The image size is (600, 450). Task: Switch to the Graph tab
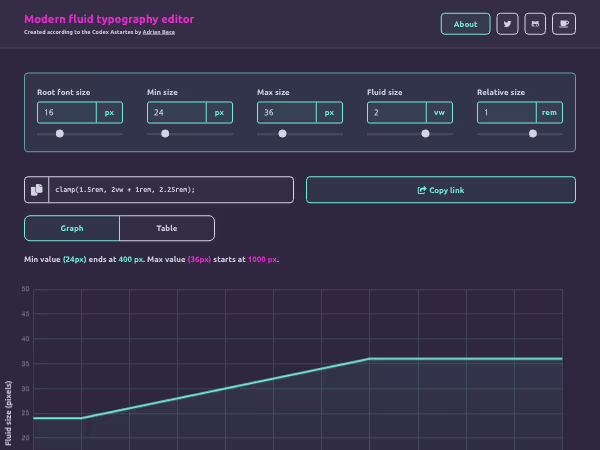click(72, 228)
